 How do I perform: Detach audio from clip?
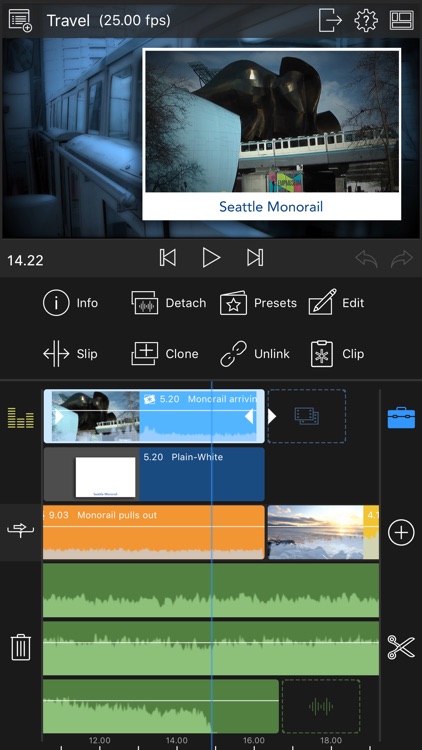168,303
